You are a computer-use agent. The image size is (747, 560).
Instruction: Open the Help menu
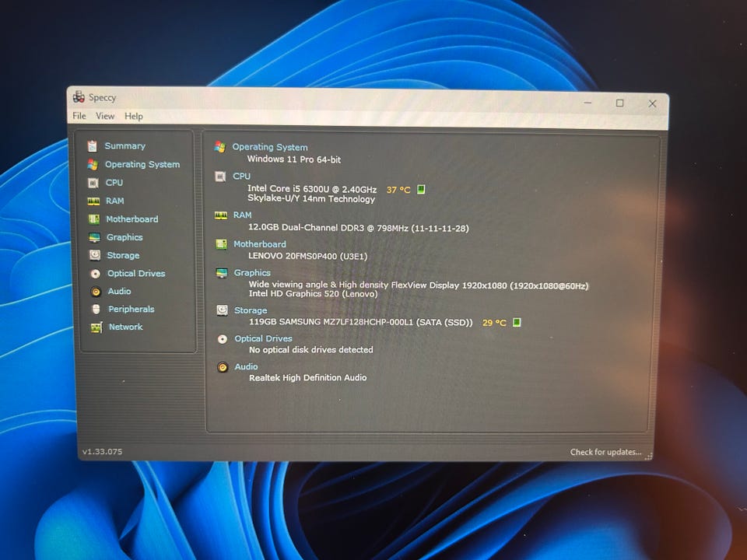click(x=133, y=116)
